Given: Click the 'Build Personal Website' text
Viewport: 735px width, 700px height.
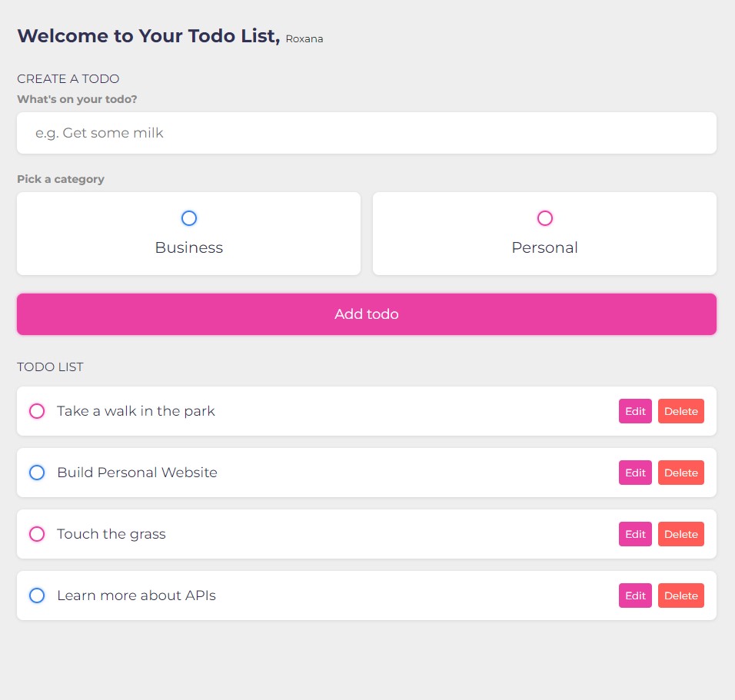Looking at the screenshot, I should pos(137,473).
